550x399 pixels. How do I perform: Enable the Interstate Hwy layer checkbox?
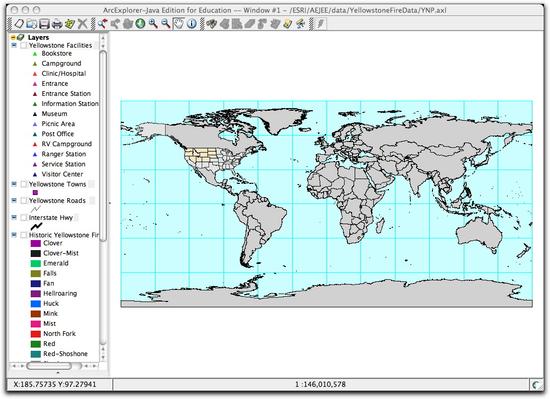(24, 218)
